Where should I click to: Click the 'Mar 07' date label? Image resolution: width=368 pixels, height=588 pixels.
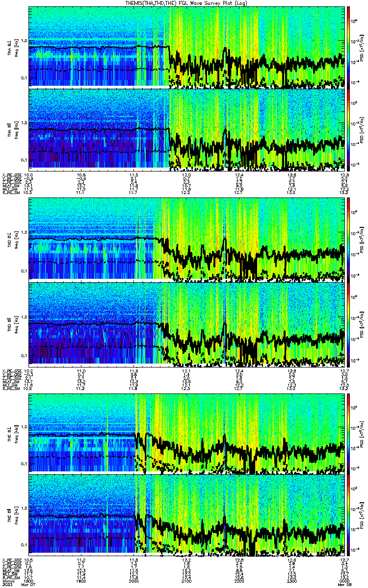pos(29,585)
